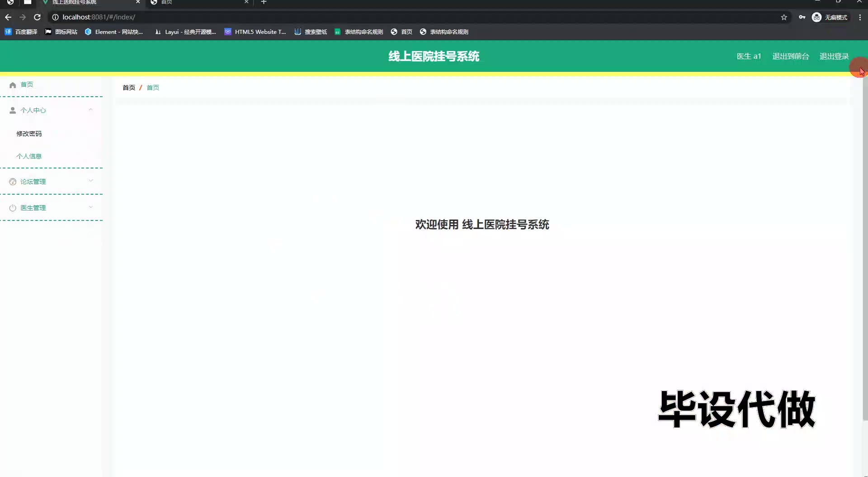Screen dimensions: 868x477
Task: Click the 个人中心 sidebar menu label
Action: tap(33, 110)
